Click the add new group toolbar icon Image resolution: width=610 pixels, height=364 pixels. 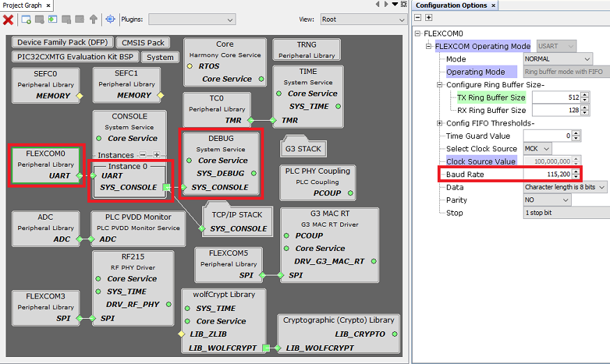point(26,20)
